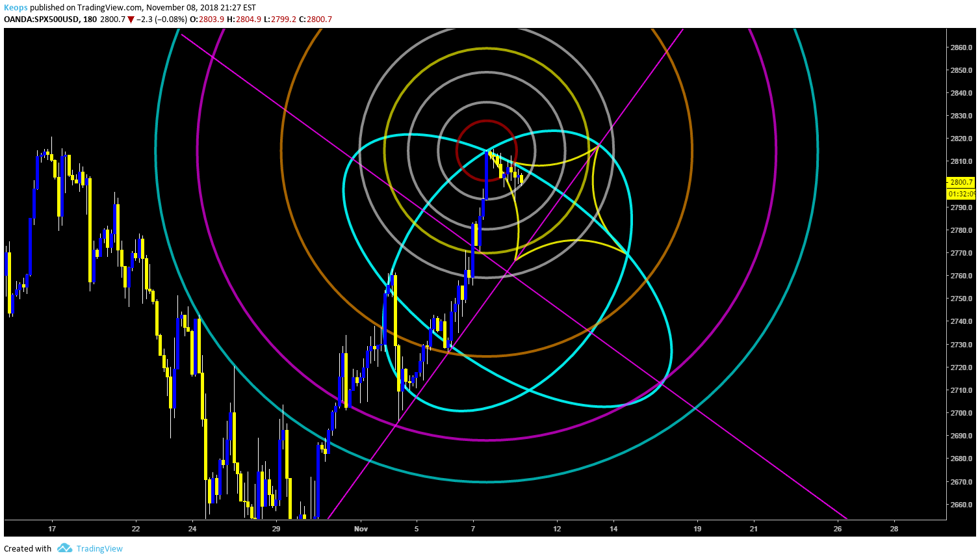Viewport: 980px width, 560px height.
Task: Click the 21 date on time axis
Action: coord(754,529)
